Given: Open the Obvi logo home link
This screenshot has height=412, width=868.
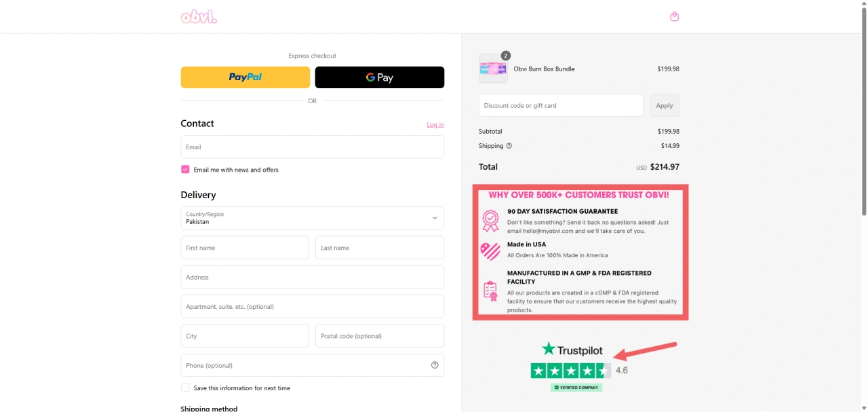Looking at the screenshot, I should pos(199,17).
